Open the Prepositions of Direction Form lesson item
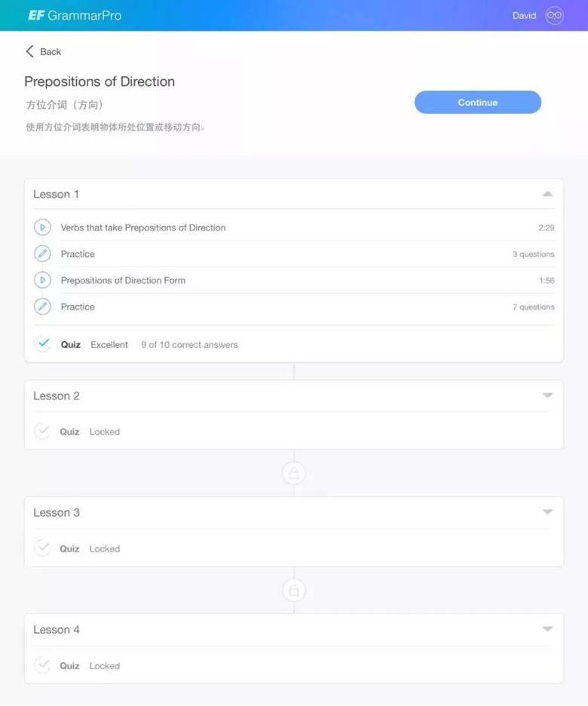Viewport: 588px width, 706px height. tap(294, 280)
